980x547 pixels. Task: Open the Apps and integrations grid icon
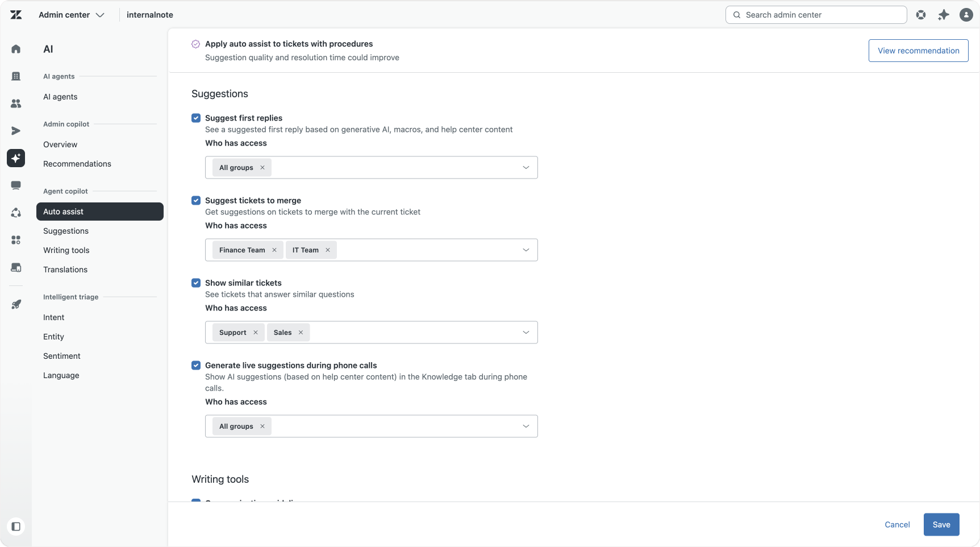(x=16, y=240)
